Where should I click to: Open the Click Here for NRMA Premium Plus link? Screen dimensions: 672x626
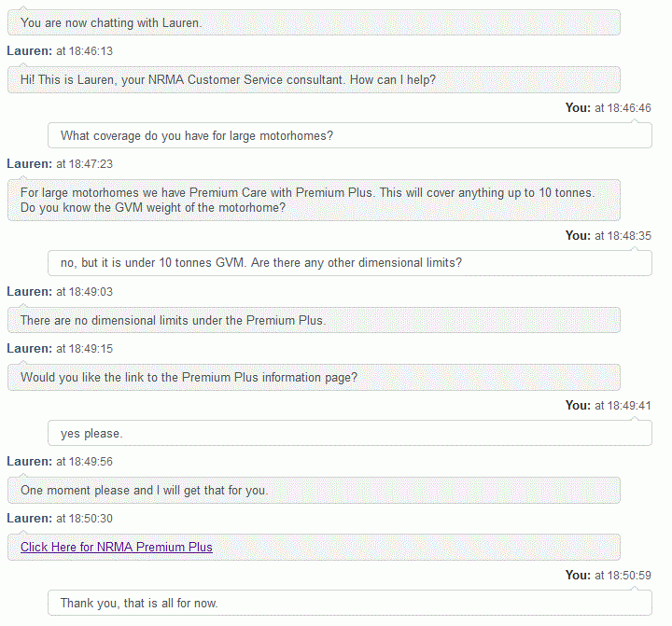coord(117,548)
